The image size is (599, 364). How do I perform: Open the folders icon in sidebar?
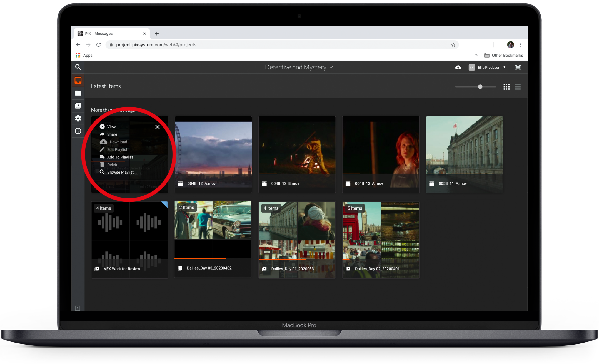pyautogui.click(x=78, y=93)
